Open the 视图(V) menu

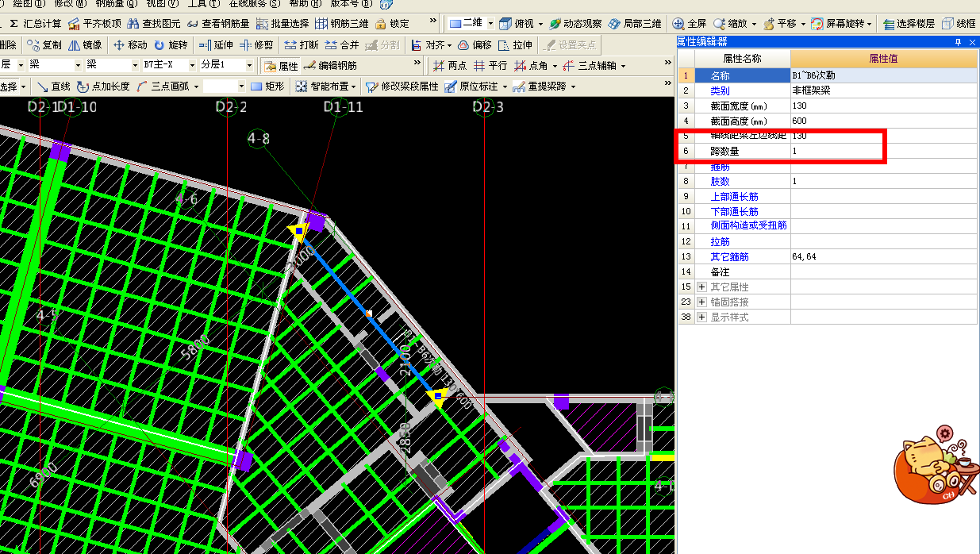pos(163,4)
